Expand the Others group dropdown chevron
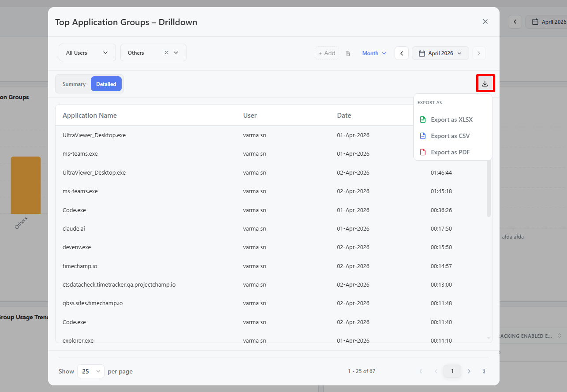Viewport: 567px width, 392px height. (x=176, y=52)
